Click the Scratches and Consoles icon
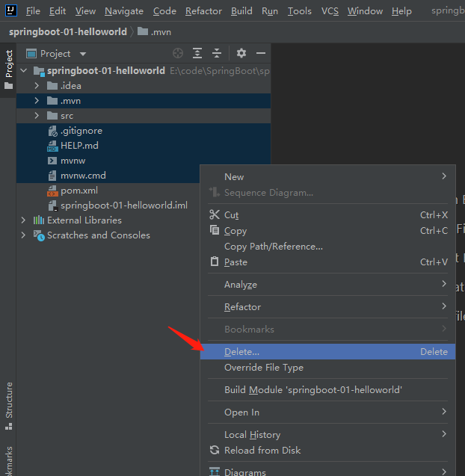465x476 pixels. tap(39, 235)
